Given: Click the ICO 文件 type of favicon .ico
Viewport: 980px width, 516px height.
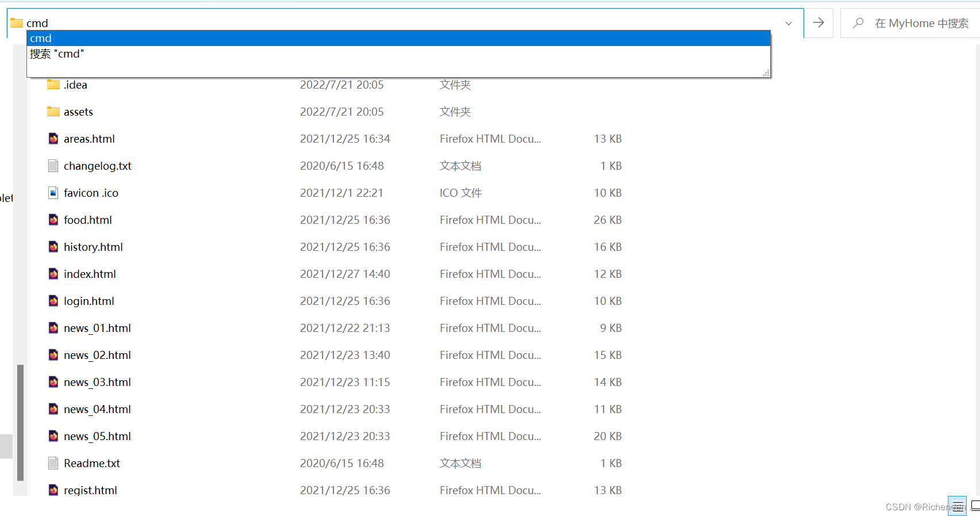Looking at the screenshot, I should pos(460,193).
